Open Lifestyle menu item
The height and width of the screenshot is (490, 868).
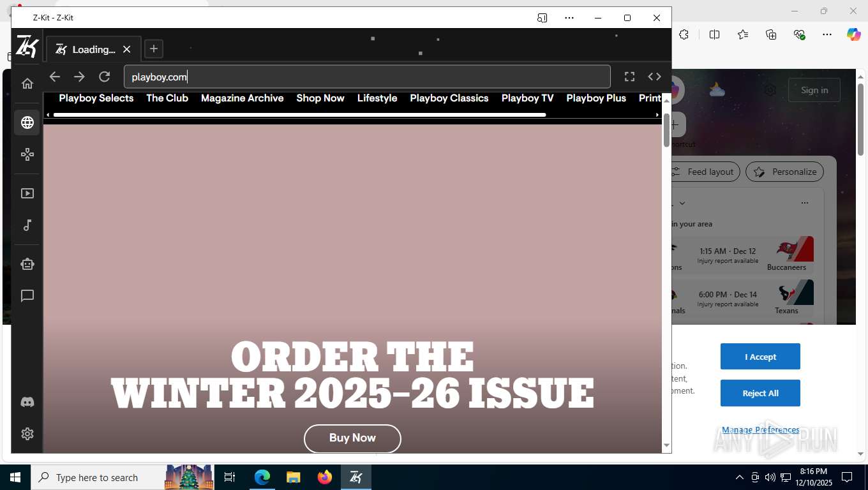(377, 98)
